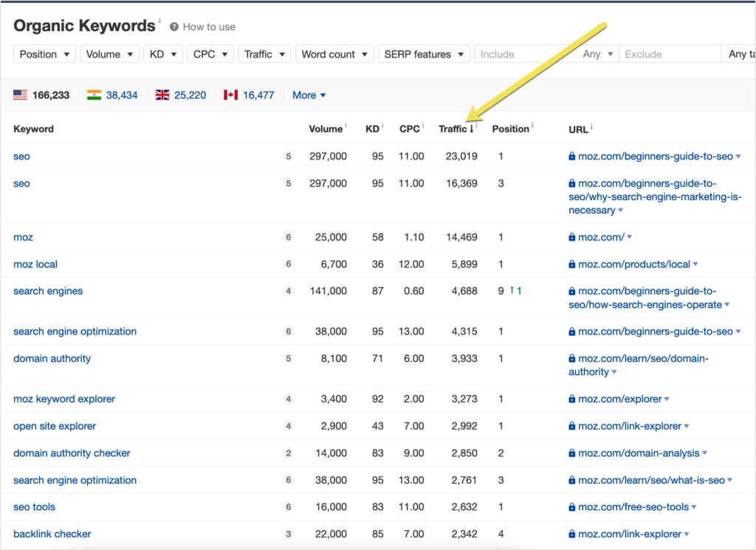
Task: Select the Canada flag icon
Action: pyautogui.click(x=230, y=95)
